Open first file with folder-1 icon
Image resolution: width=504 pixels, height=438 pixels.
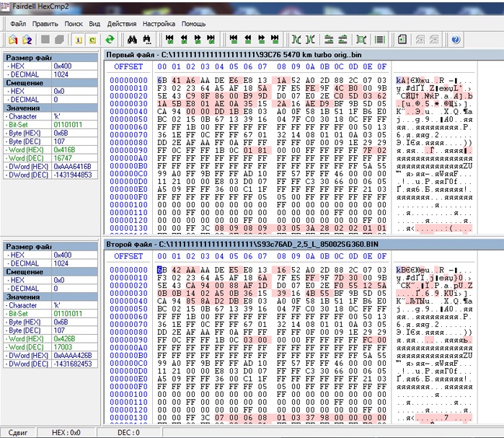pyautogui.click(x=13, y=40)
